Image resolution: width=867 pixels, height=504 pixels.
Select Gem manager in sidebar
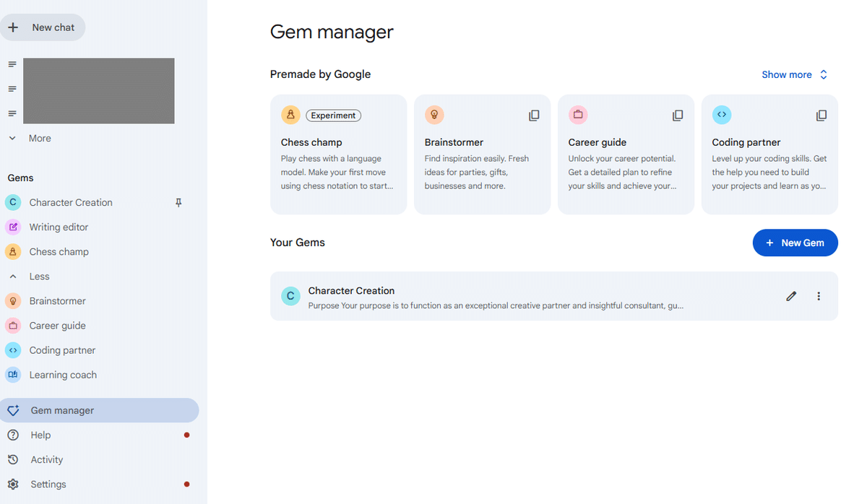[62, 410]
